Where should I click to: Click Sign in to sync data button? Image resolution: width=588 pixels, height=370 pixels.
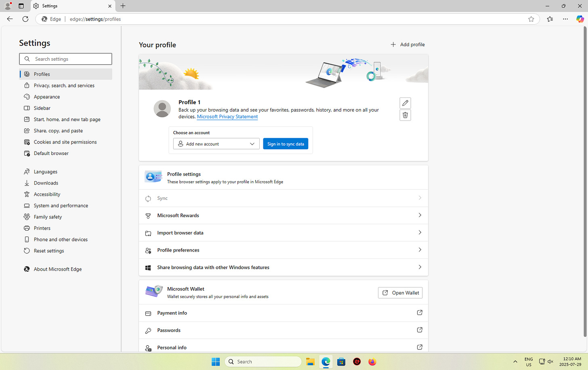pyautogui.click(x=286, y=144)
